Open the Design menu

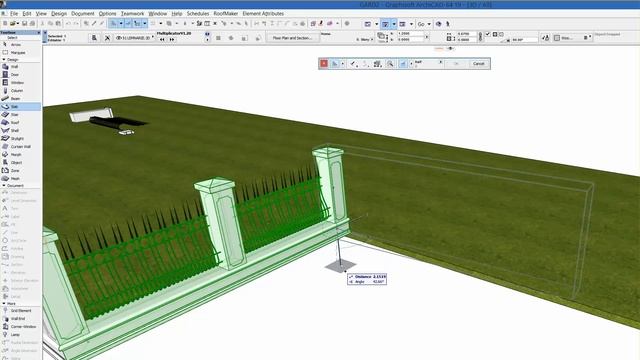[x=59, y=13]
